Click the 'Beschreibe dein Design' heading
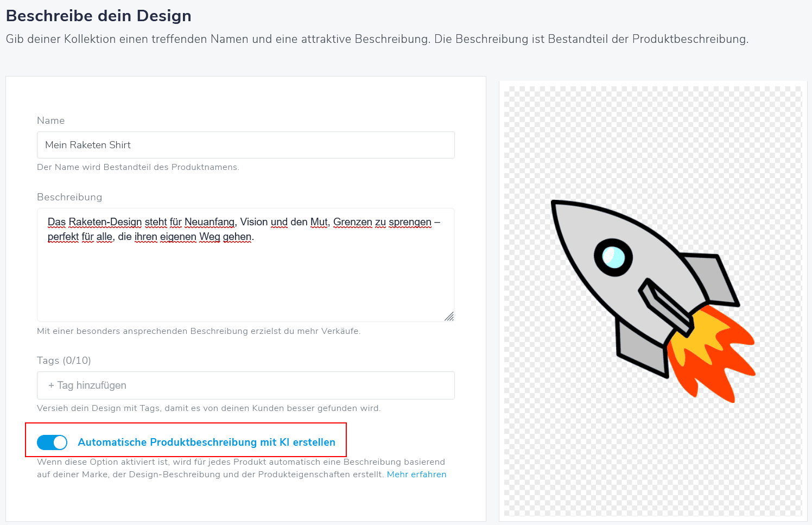 point(99,16)
